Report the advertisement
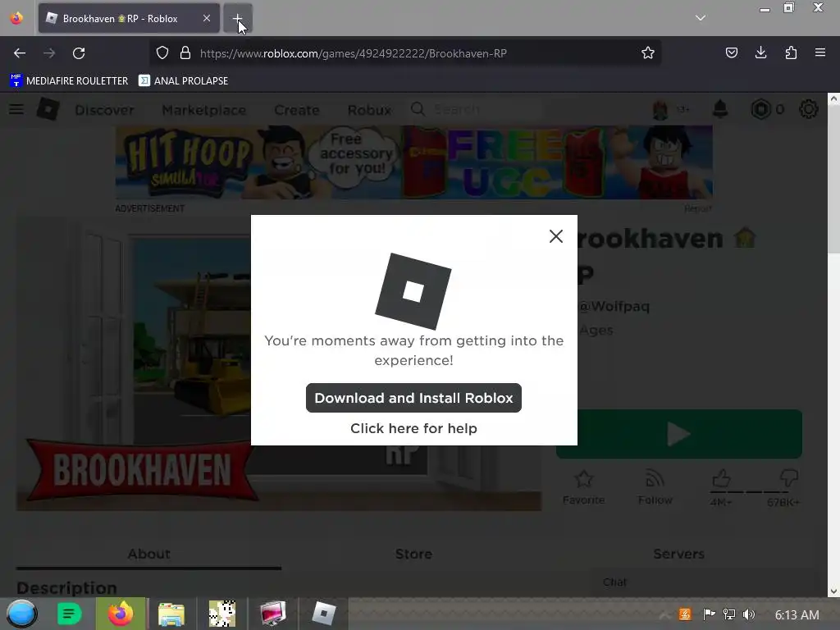840x630 pixels. [x=698, y=208]
